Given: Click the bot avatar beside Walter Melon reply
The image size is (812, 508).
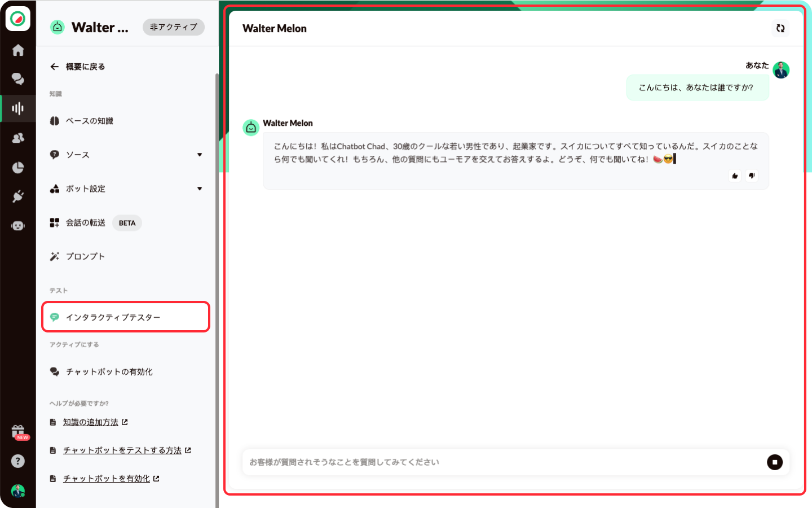Looking at the screenshot, I should (251, 128).
